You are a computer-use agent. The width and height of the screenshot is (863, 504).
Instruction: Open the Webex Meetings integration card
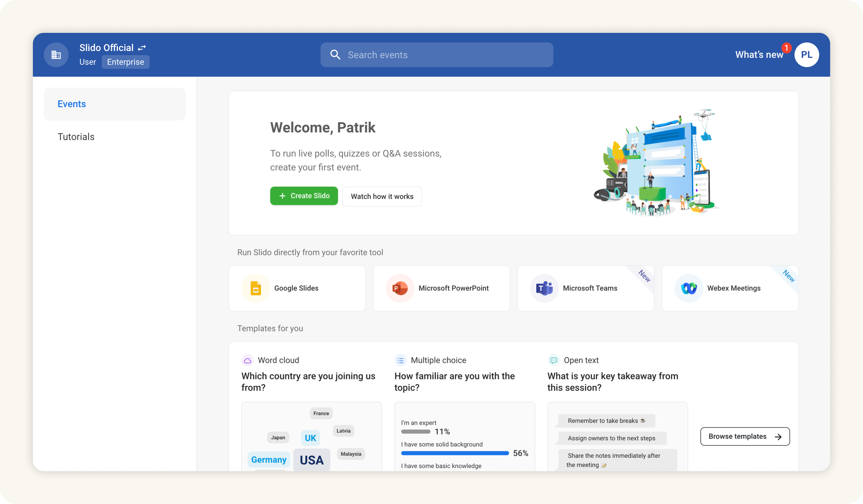click(x=730, y=288)
